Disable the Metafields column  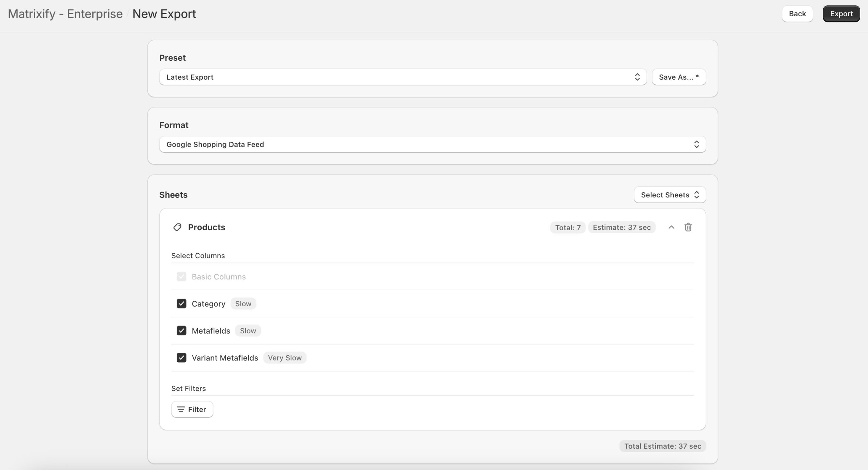(182, 331)
